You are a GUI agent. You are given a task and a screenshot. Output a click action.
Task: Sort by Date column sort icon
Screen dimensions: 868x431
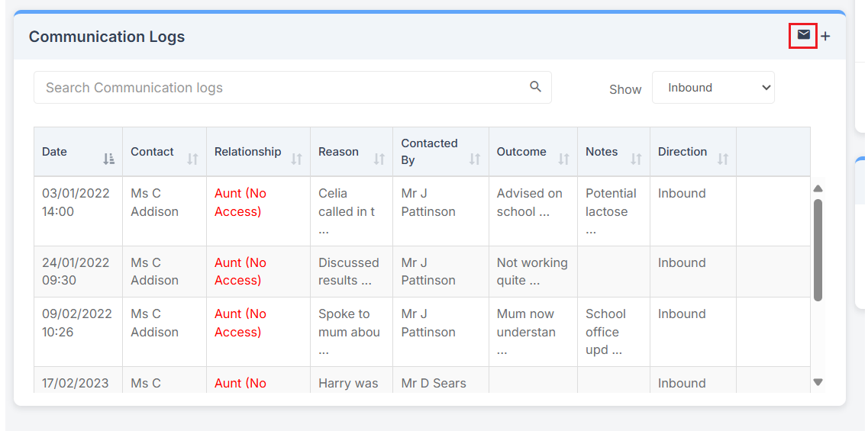(x=109, y=159)
